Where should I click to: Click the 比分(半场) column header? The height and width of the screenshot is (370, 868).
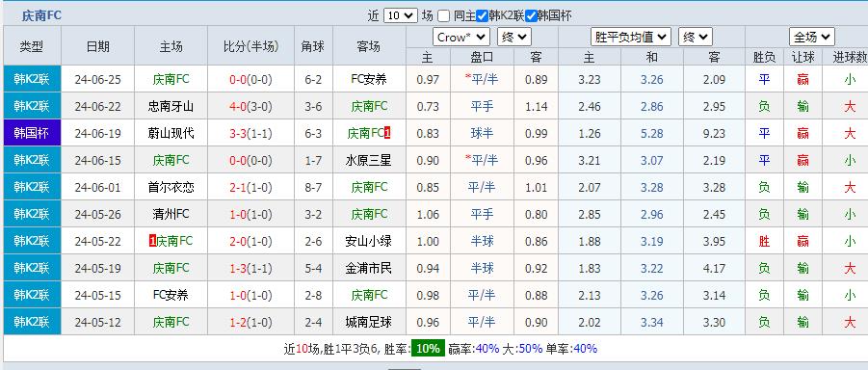point(250,46)
